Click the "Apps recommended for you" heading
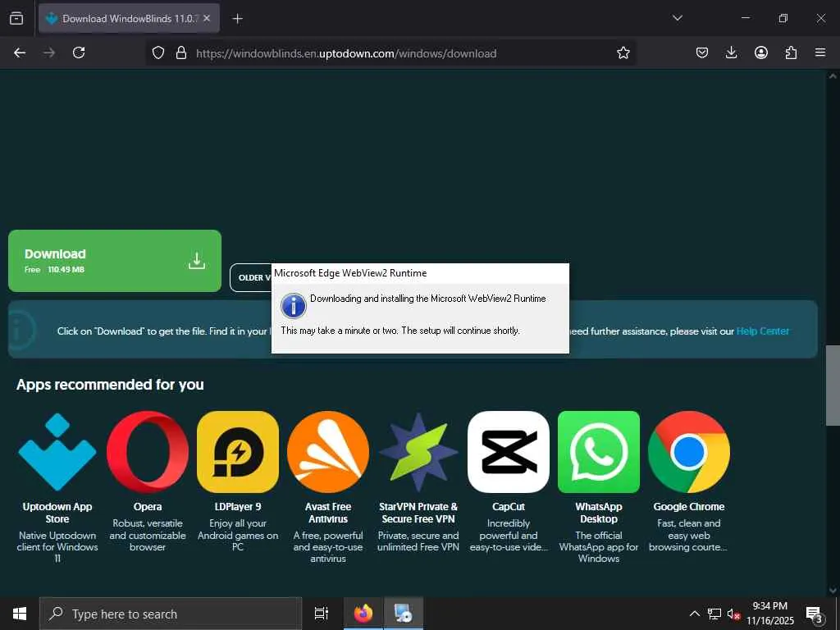 pos(110,385)
